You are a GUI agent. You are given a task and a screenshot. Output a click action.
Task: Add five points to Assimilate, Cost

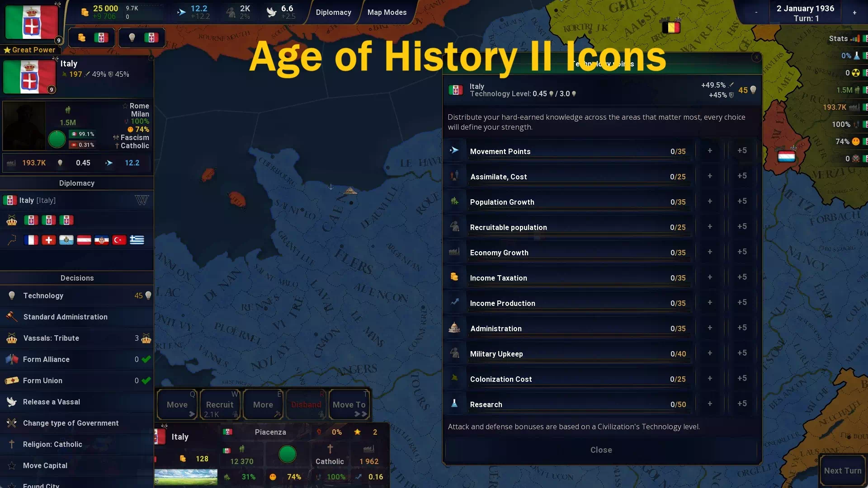click(x=742, y=176)
